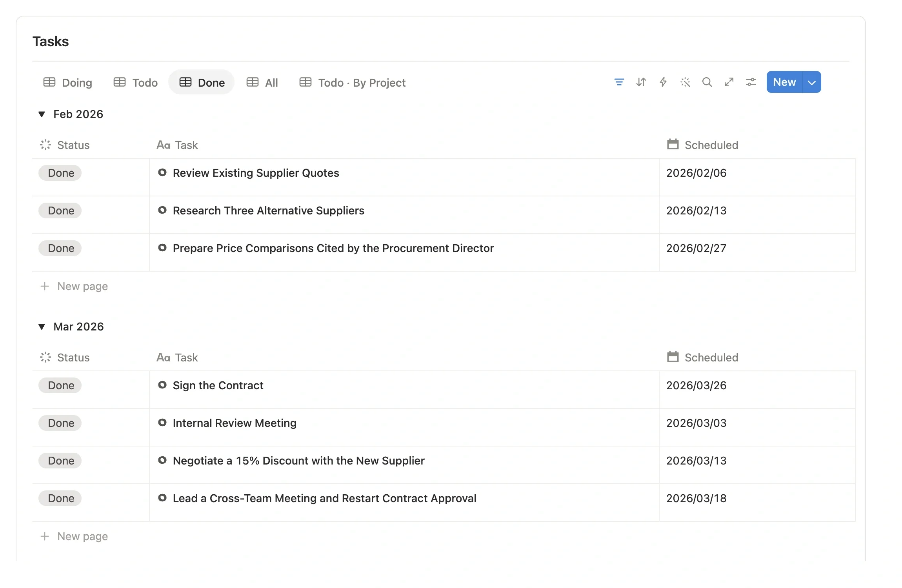The image size is (902, 588).
Task: Collapse the Mar 2026 group triangle
Action: coord(42,327)
